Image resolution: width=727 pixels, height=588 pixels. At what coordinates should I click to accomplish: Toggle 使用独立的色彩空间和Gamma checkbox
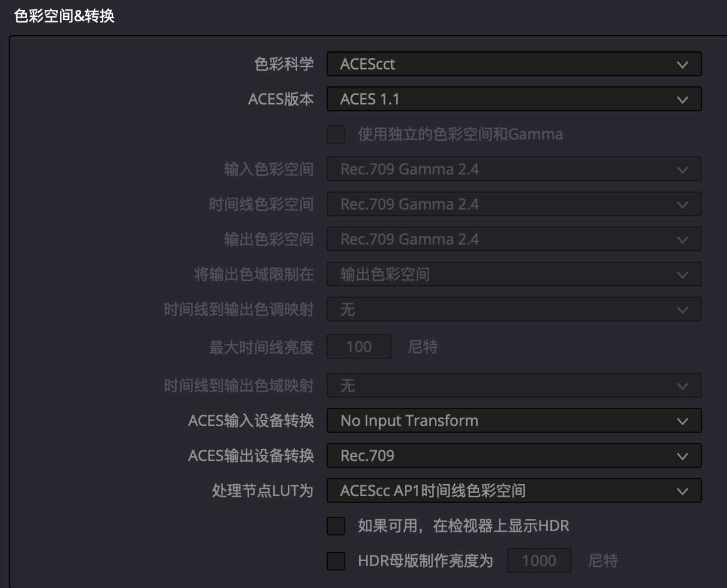(337, 134)
